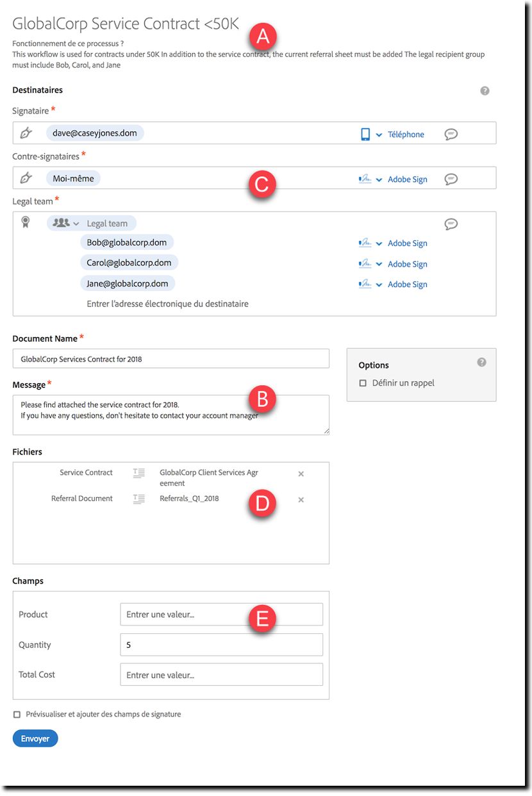Click the Total Cost value field
The width and height of the screenshot is (532, 796).
[222, 674]
